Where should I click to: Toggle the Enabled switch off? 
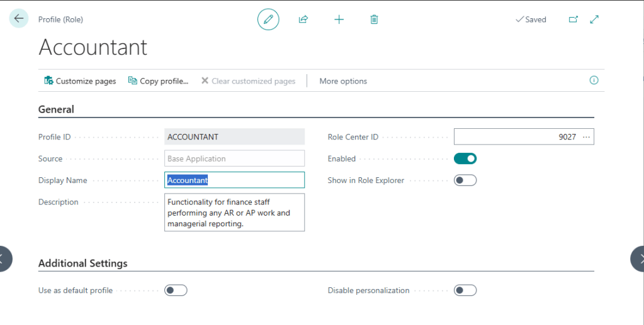click(x=465, y=158)
